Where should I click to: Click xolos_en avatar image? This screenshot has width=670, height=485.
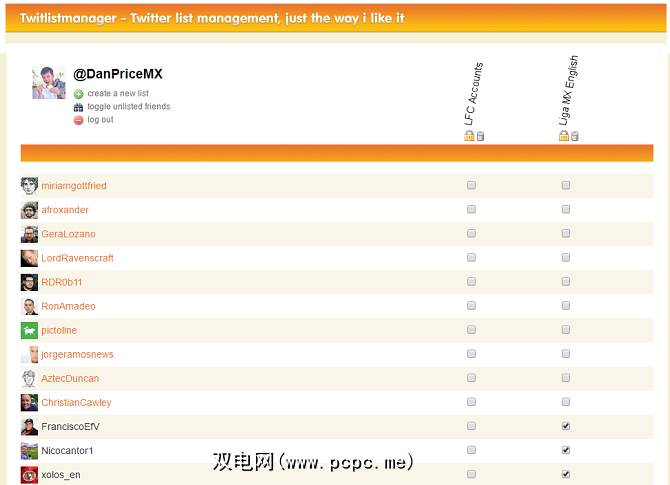coord(29,475)
